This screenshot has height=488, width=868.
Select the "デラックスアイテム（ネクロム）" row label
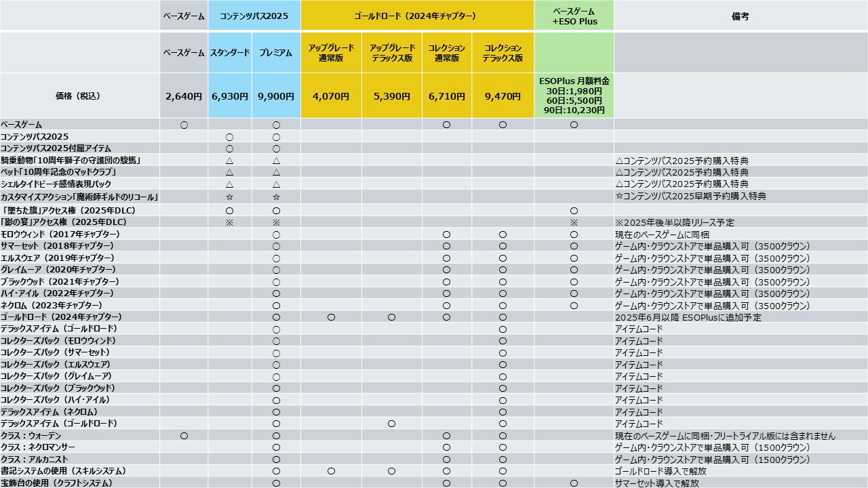point(50,412)
